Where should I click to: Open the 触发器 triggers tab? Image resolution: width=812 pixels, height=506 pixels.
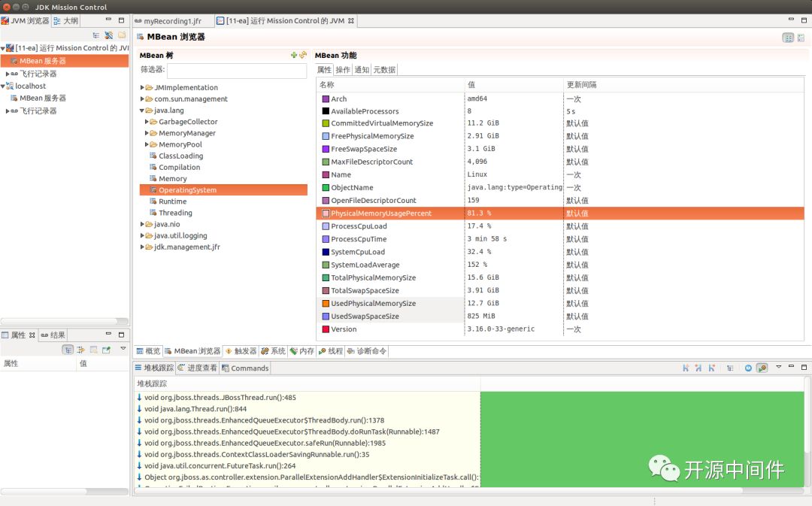pos(241,351)
